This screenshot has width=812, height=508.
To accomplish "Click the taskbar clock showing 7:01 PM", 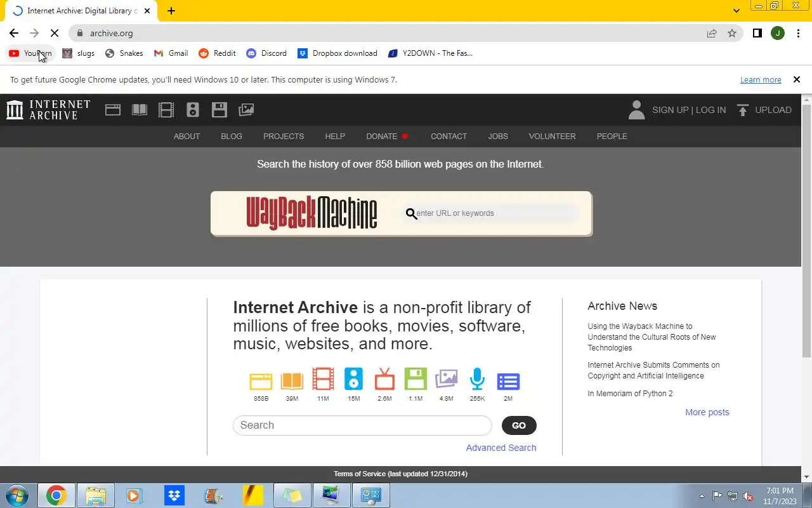I will point(780,496).
